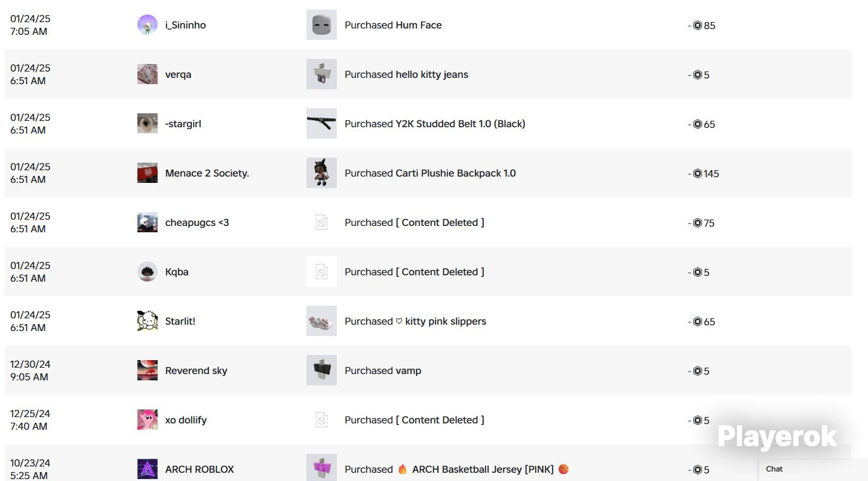Image resolution: width=868 pixels, height=481 pixels.
Task: Open the Hum Face item thumbnail
Action: coord(322,25)
